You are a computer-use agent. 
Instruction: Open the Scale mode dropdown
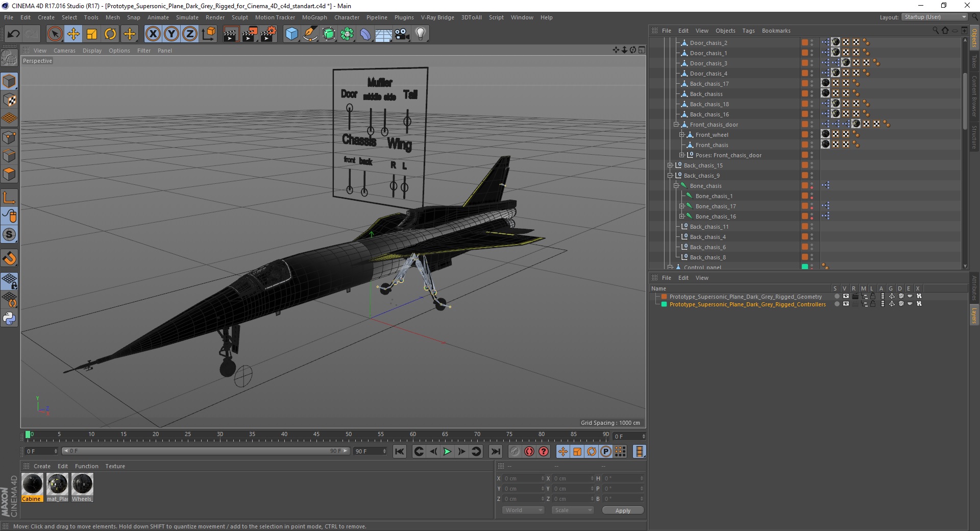[x=573, y=510]
